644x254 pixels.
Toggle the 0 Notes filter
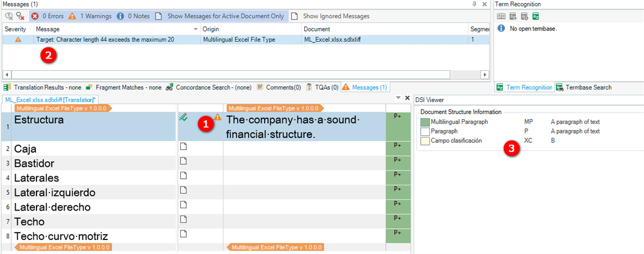[133, 16]
